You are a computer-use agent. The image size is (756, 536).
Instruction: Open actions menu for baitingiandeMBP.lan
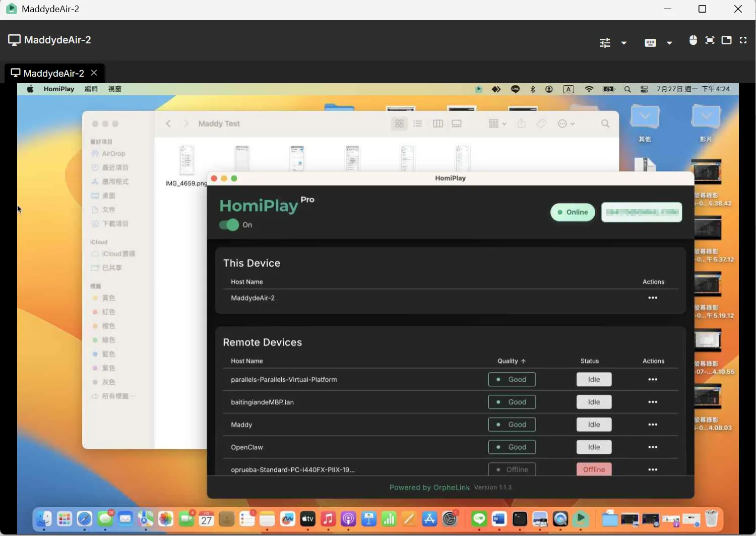click(x=653, y=402)
